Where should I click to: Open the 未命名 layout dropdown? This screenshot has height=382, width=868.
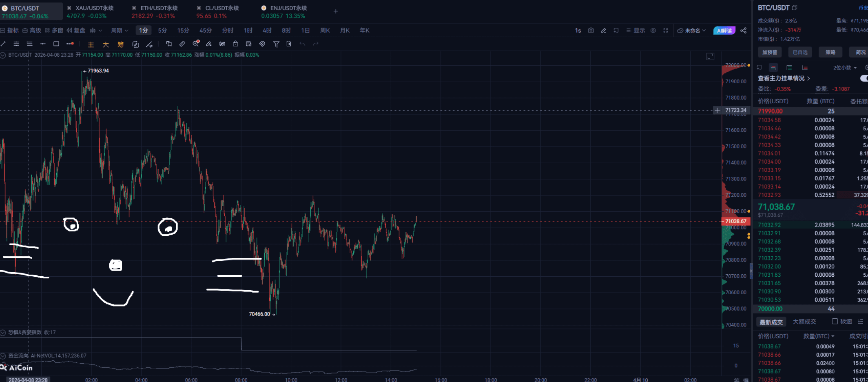(692, 30)
